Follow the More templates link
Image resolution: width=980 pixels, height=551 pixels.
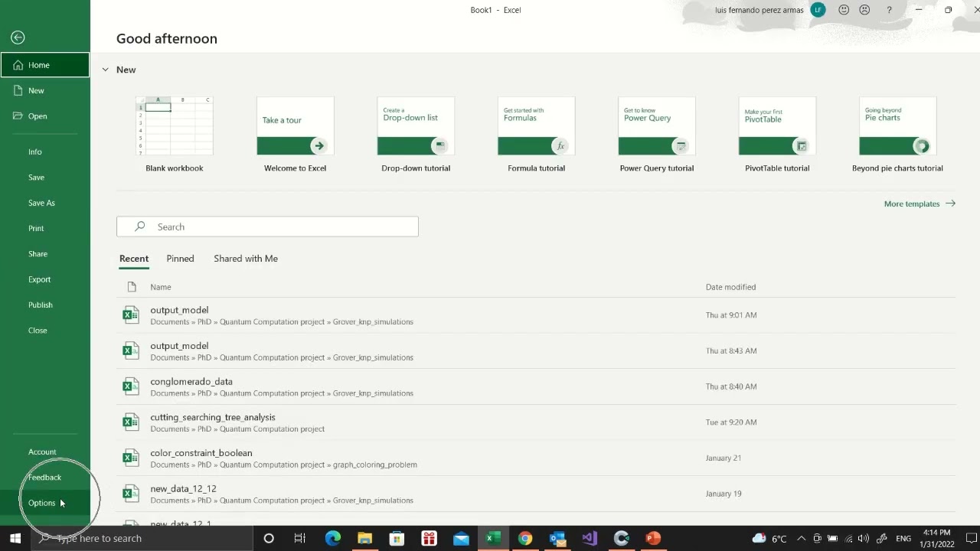920,204
